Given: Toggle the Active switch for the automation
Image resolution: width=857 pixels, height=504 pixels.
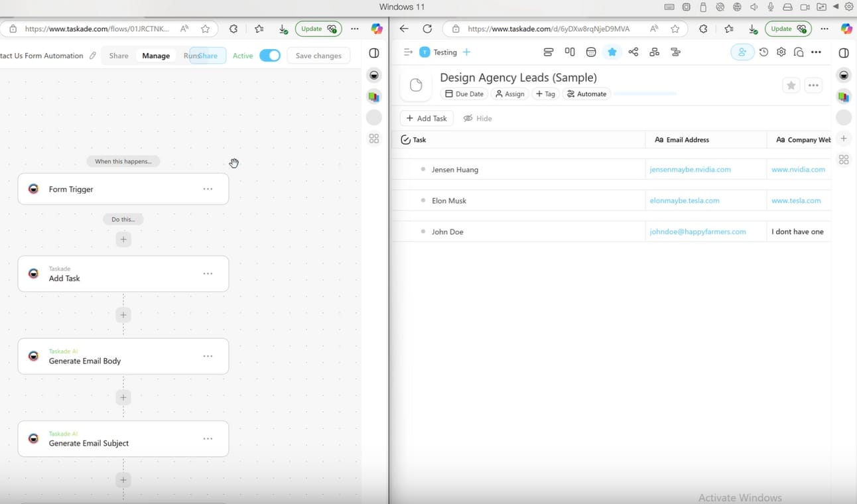Looking at the screenshot, I should tap(270, 56).
